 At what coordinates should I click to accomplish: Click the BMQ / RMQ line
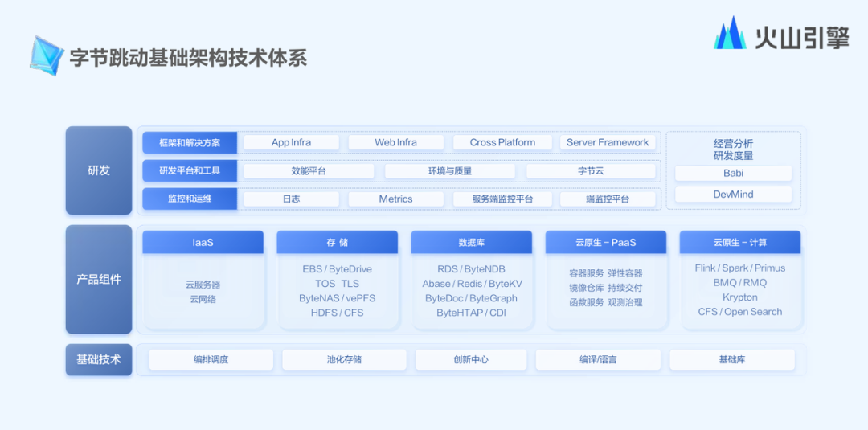click(740, 282)
